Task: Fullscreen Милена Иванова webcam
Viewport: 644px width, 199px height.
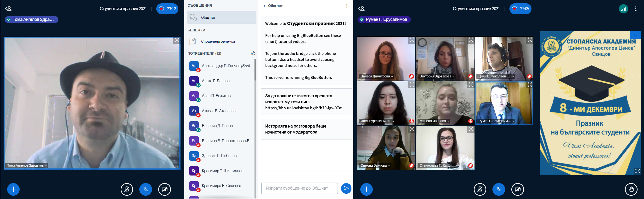Action: pyautogui.click(x=471, y=85)
